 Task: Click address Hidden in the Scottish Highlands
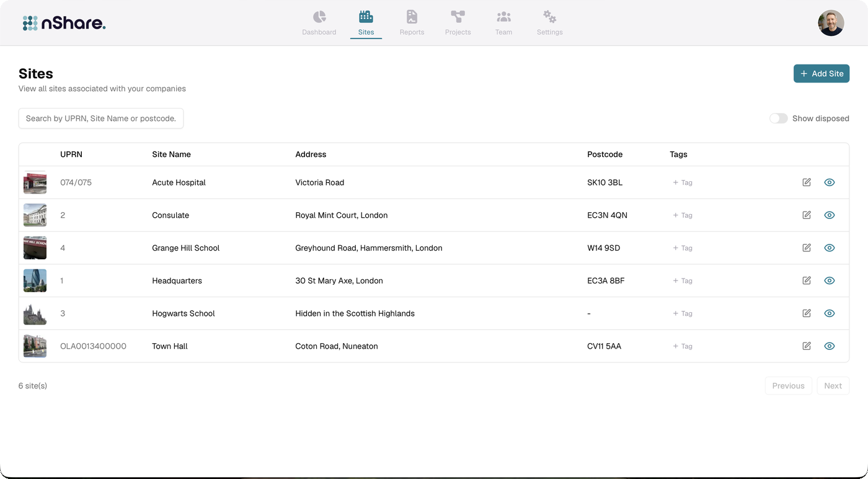355,313
